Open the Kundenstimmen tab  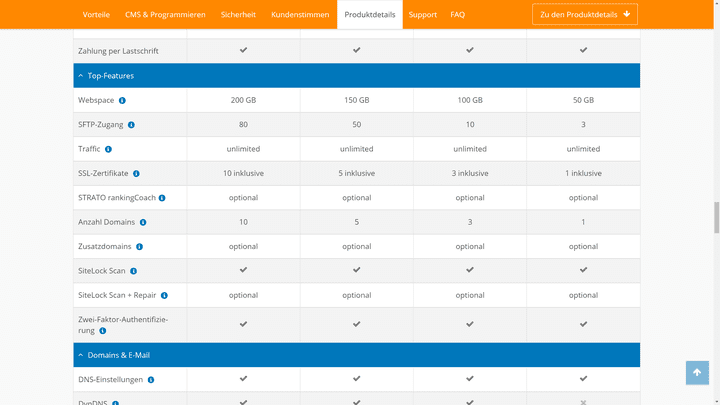300,15
